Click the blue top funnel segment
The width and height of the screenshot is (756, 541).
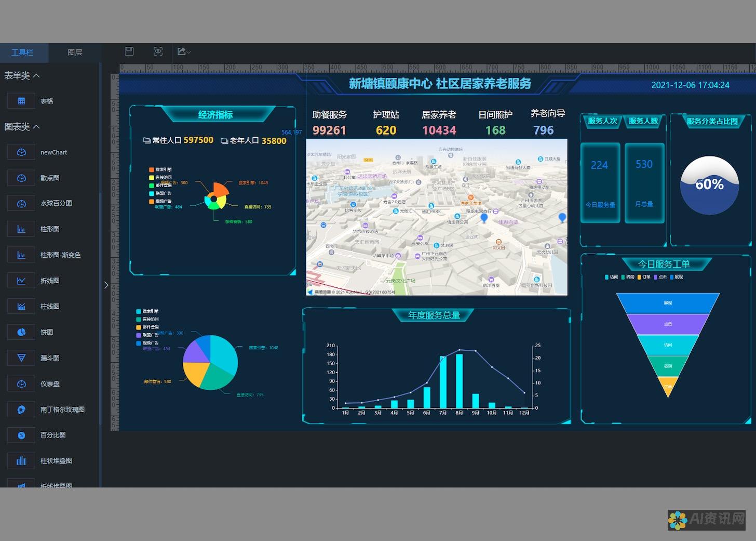(x=668, y=303)
